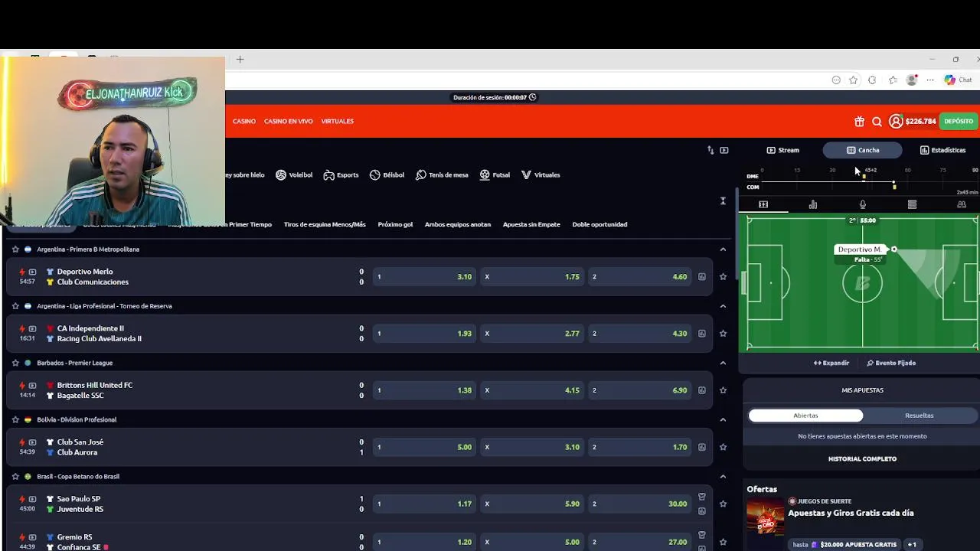The image size is (980, 551).
Task: Collapse the Bolivia Division Profesional section
Action: click(723, 419)
